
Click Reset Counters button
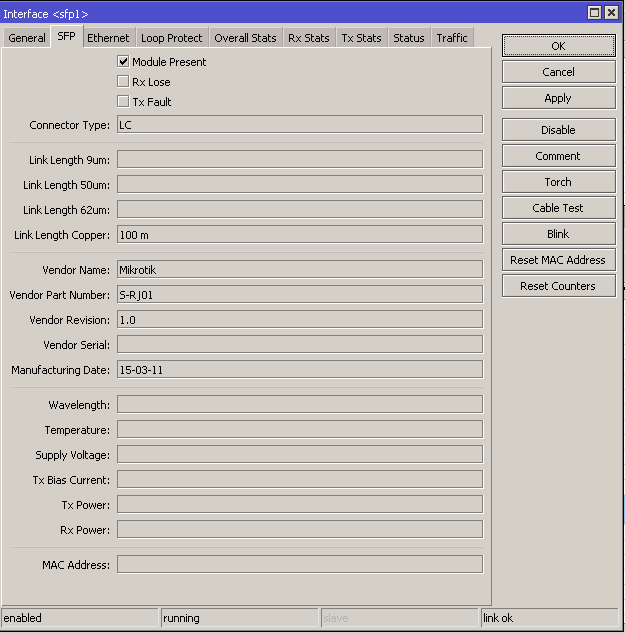[558, 286]
